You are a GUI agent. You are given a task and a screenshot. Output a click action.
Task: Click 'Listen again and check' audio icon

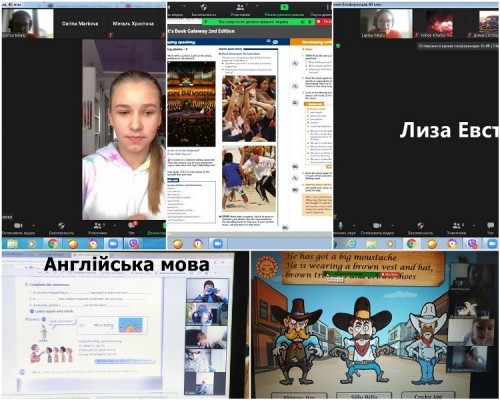[x=32, y=311]
